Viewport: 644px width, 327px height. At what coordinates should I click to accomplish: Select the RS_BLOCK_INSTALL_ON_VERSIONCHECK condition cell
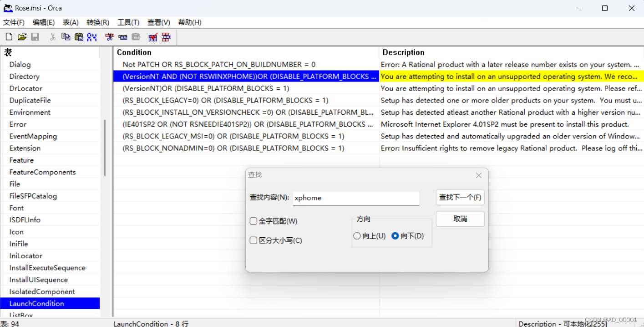click(246, 112)
